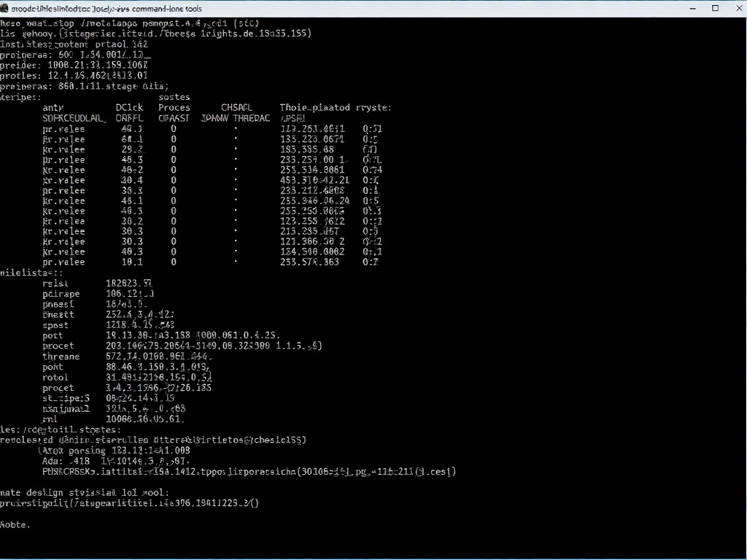Click the "Dnestt" field name
Viewport: 747px width, 560px height.
[x=58, y=315]
